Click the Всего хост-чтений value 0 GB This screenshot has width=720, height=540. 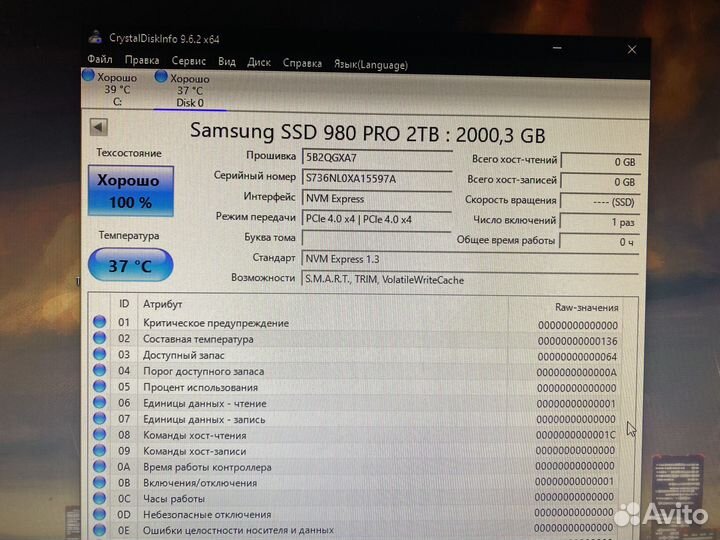point(601,162)
